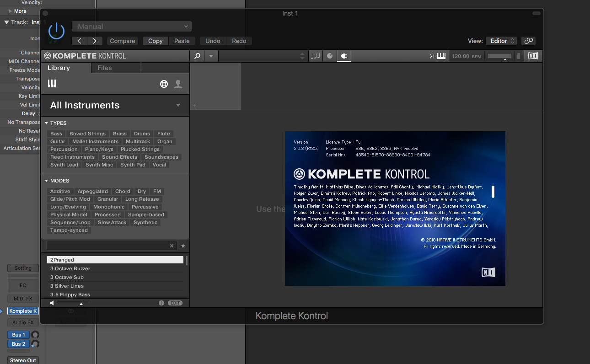Toggle the Arpeggiated mode tag
Image resolution: width=590 pixels, height=364 pixels.
93,191
